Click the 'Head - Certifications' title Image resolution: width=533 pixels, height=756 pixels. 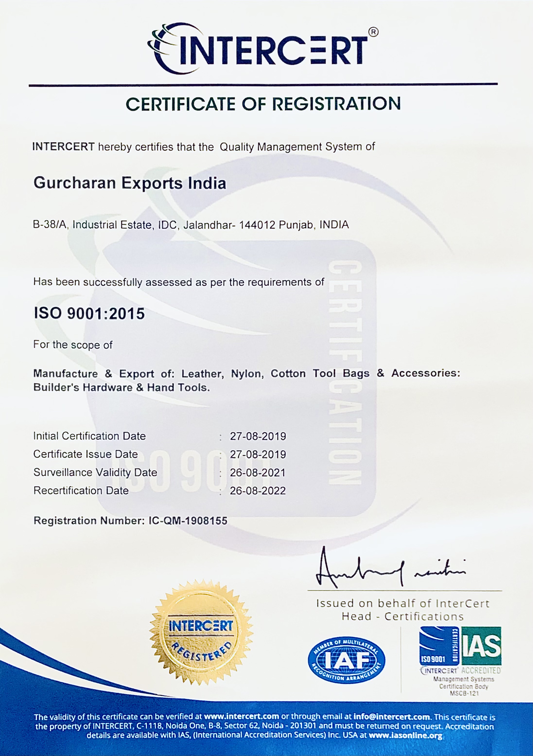click(x=402, y=616)
